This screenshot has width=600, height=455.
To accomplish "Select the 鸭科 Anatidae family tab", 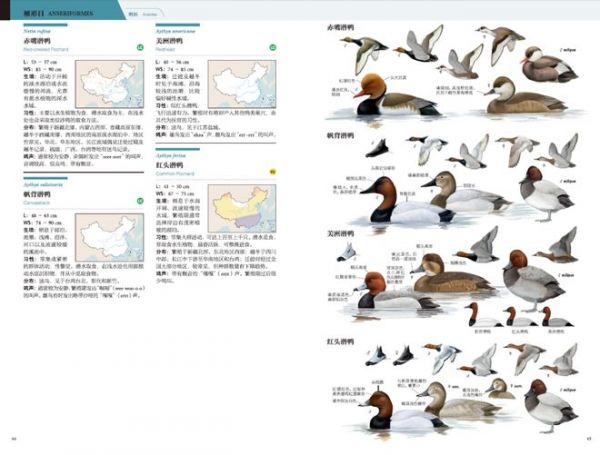I will click(143, 14).
